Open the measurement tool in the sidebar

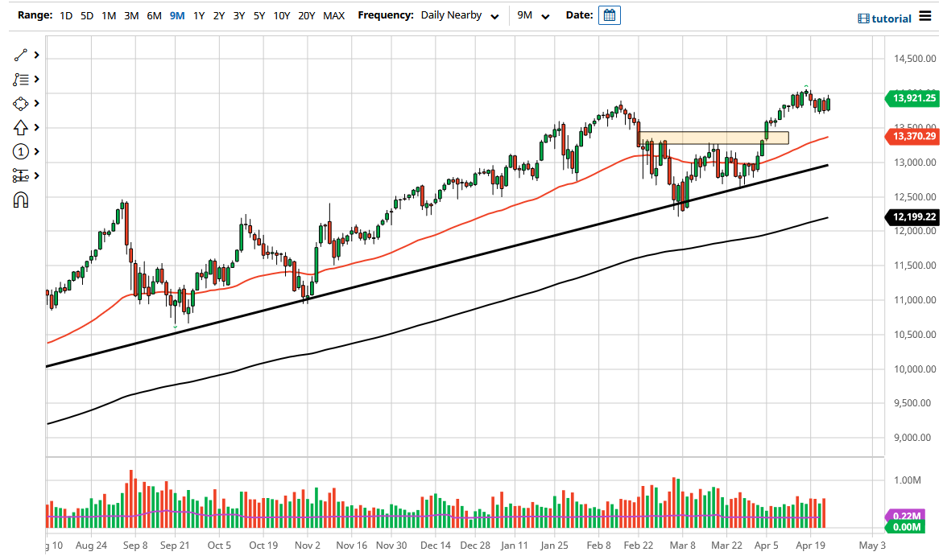click(x=22, y=175)
